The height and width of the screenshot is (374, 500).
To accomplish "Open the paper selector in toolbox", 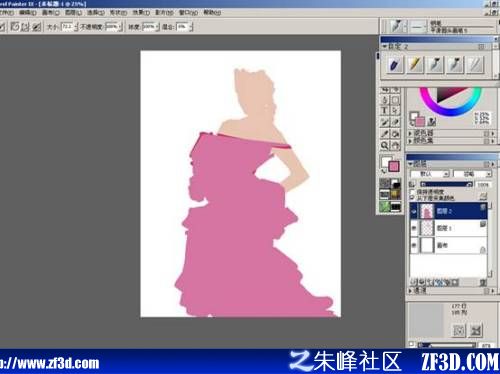I will pyautogui.click(x=385, y=183).
